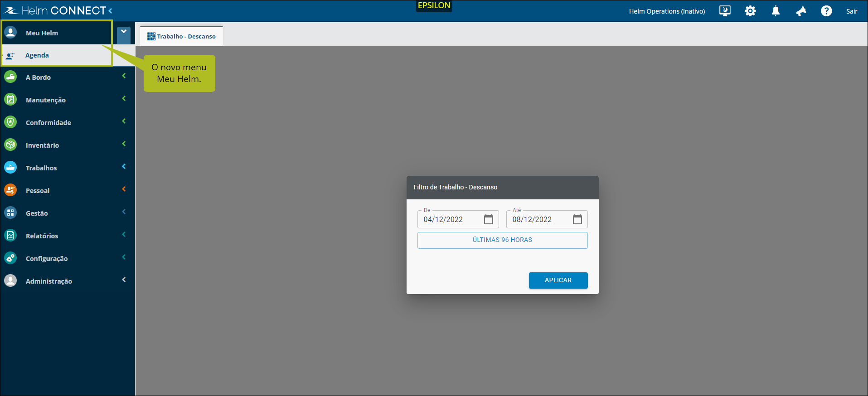Click the A Bordo ship icon
This screenshot has width=868, height=396.
click(10, 77)
